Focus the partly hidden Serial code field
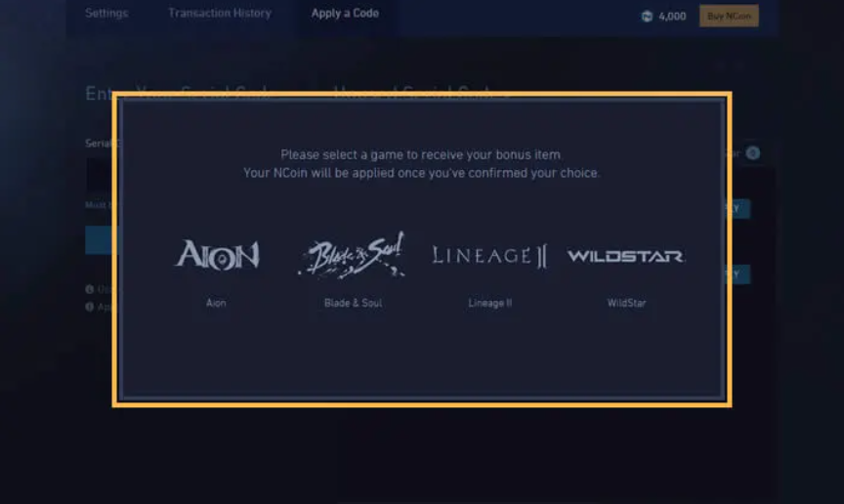Viewport: 844px width, 504px height. pos(99,175)
